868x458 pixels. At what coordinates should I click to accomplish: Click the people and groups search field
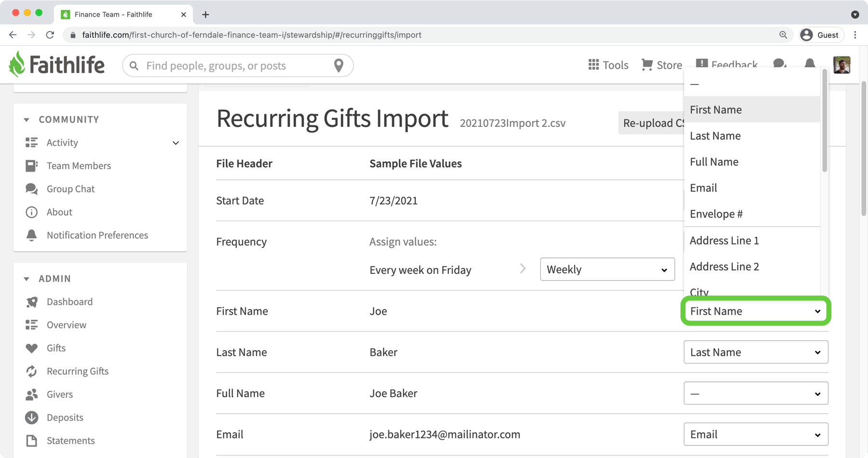[x=238, y=66]
